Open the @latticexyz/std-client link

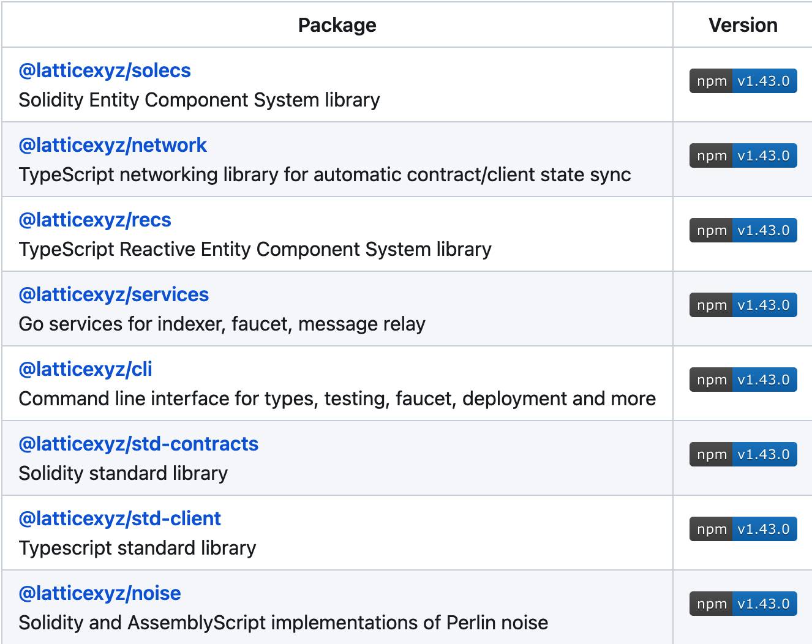pos(120,519)
